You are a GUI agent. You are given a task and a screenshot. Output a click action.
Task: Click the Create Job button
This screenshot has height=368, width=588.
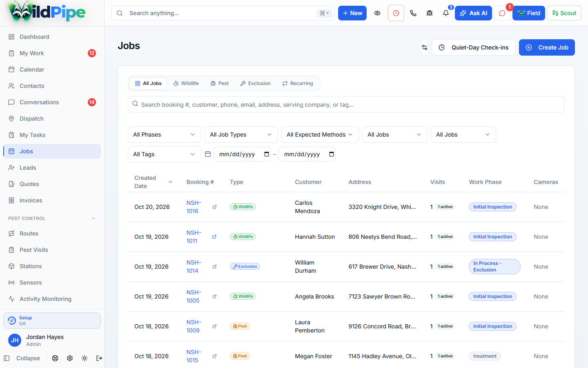click(547, 47)
